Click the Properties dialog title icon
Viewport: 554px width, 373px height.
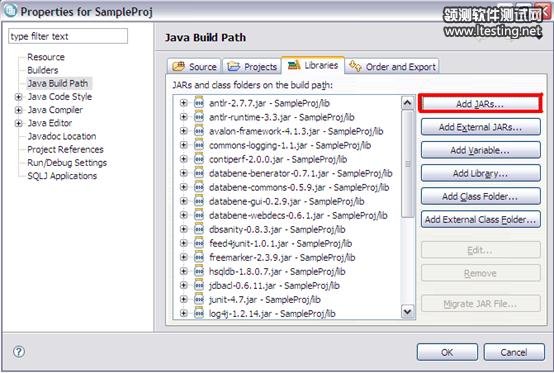point(10,10)
